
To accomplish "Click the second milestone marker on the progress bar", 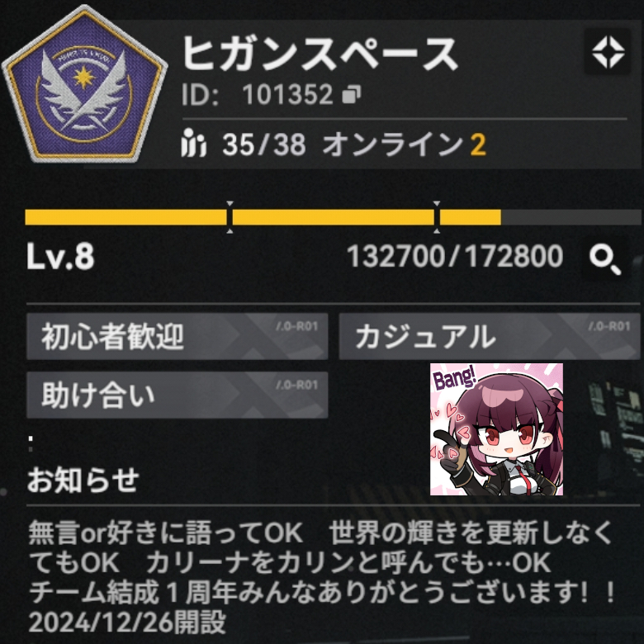I will coord(437,217).
